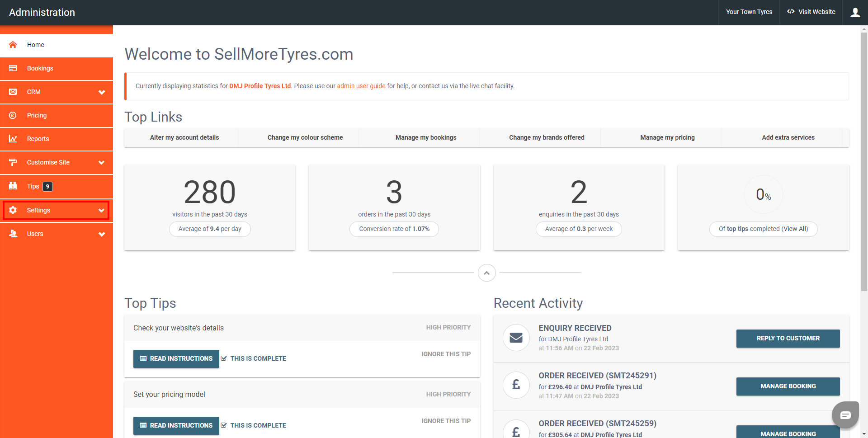Image resolution: width=868 pixels, height=438 pixels.
Task: Click View All top tips link
Action: [x=796, y=229]
